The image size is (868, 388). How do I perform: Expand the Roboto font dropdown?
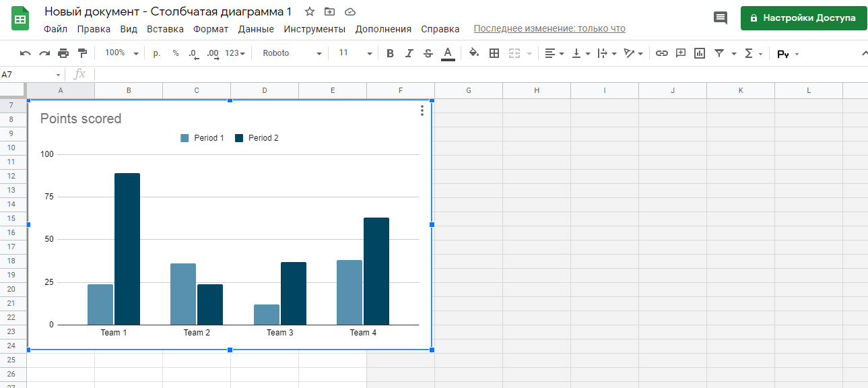292,53
